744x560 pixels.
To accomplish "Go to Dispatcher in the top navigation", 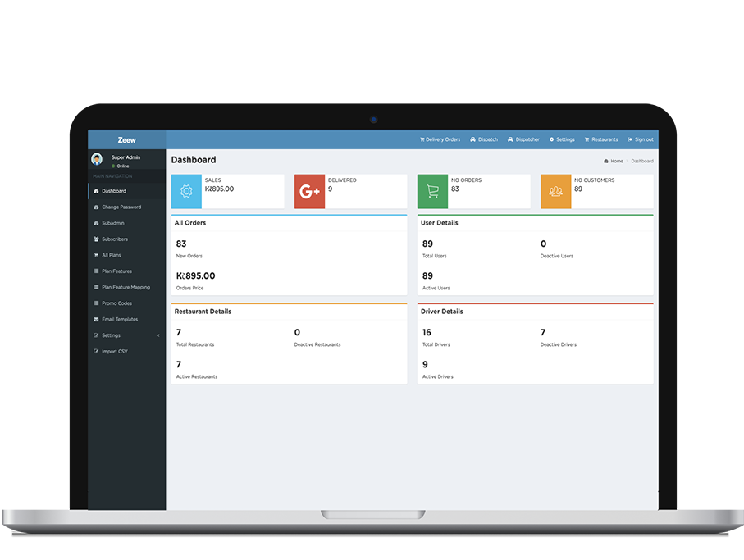I will 524,139.
